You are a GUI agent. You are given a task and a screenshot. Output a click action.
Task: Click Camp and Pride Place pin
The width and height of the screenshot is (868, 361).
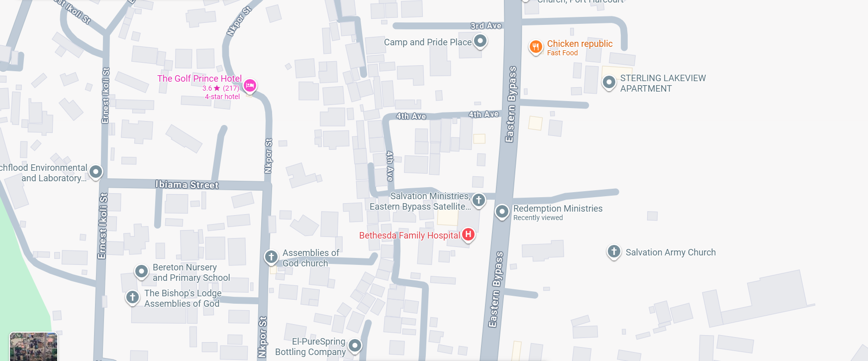pos(480,41)
